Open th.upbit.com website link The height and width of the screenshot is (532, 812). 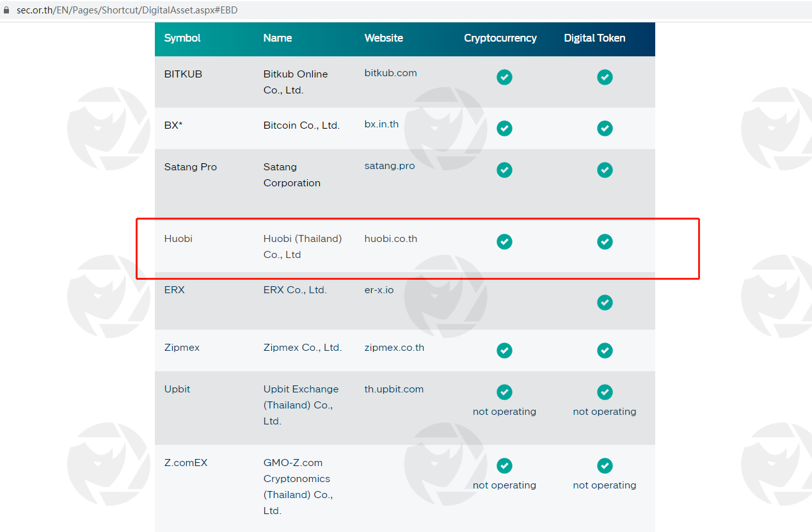pos(394,389)
